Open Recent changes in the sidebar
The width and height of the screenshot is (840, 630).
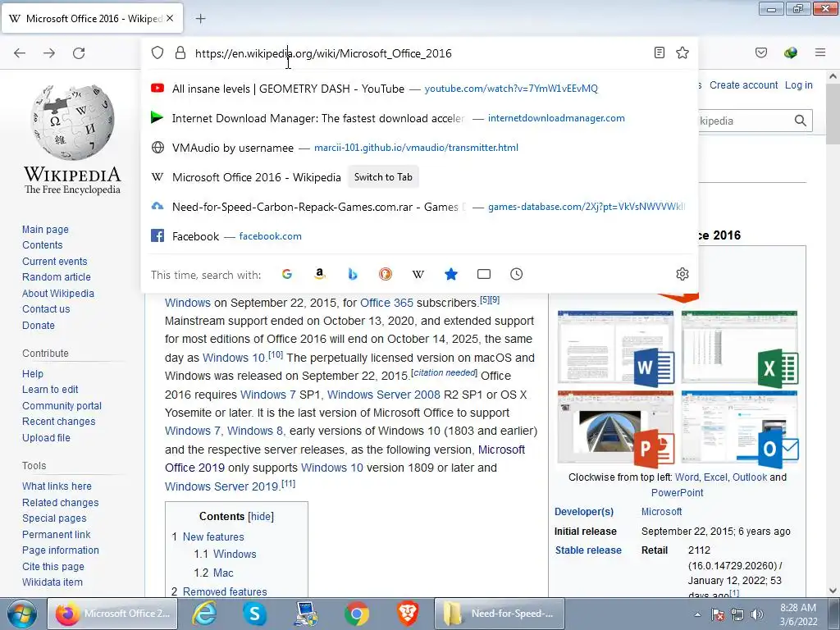59,422
